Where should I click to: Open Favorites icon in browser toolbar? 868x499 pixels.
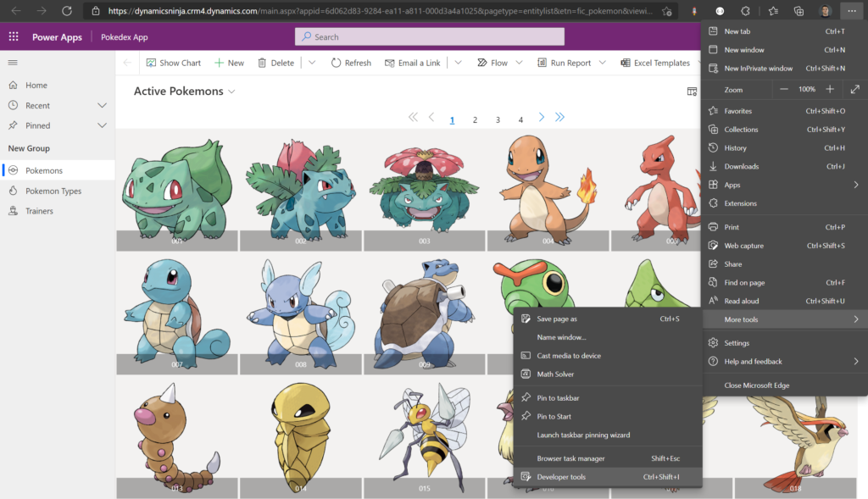click(773, 11)
